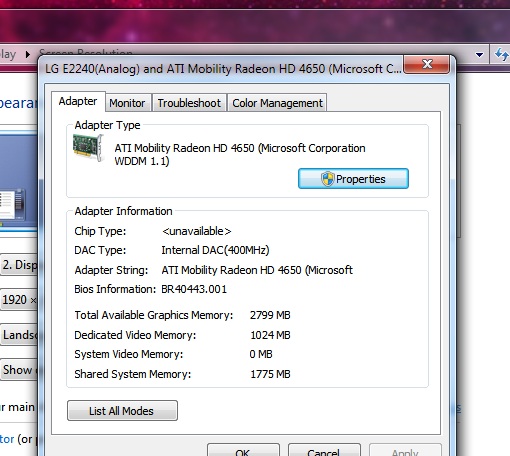Viewport: 510px width, 456px height.
Task: Open the Landscape orientation dropdown
Action: [19, 335]
